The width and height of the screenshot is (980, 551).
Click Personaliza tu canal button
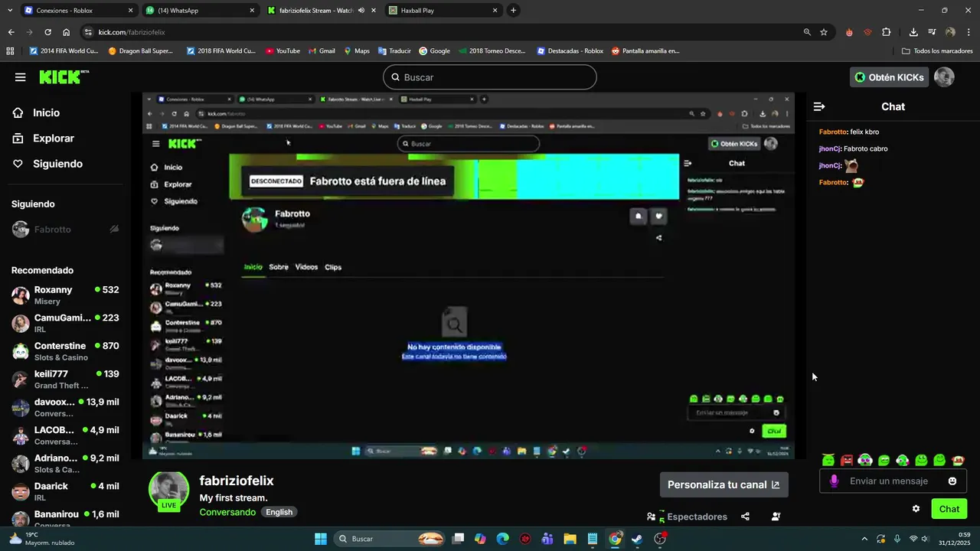724,484
